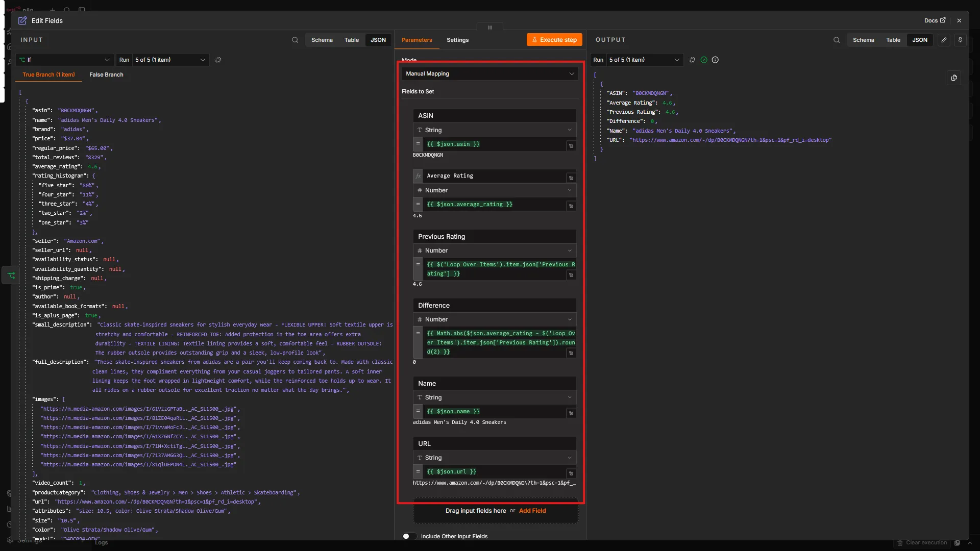
Task: Click the output run link icon
Action: [x=692, y=60]
